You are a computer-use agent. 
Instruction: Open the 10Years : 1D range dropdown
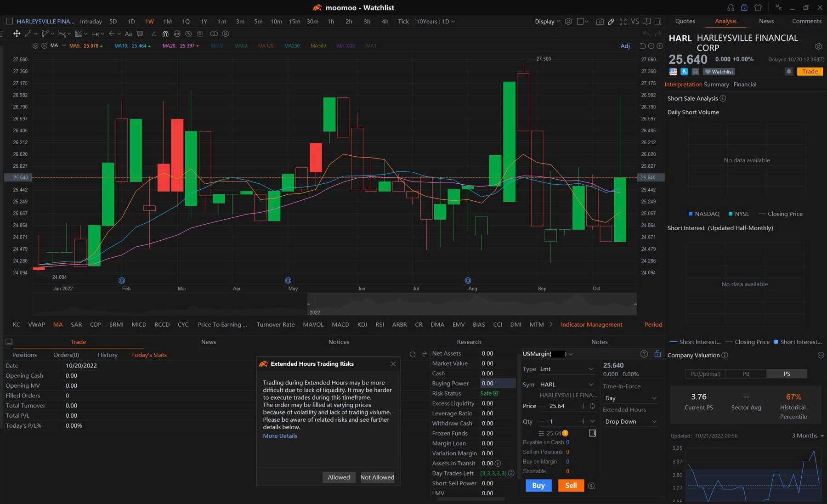point(435,22)
